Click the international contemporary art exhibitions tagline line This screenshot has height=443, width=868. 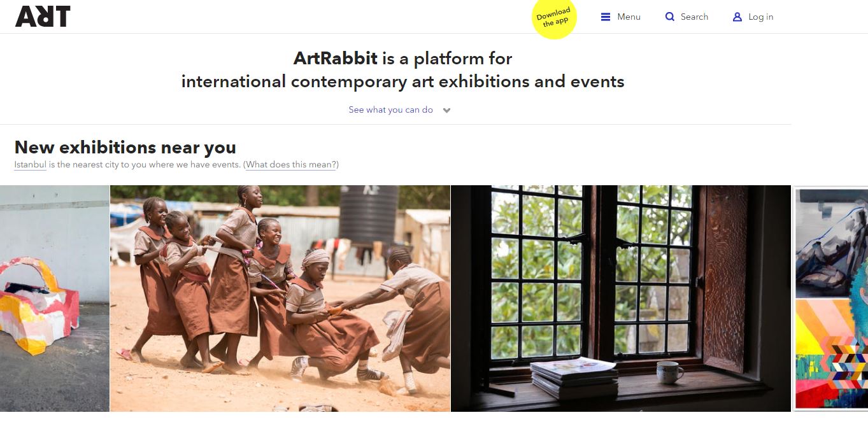(403, 81)
